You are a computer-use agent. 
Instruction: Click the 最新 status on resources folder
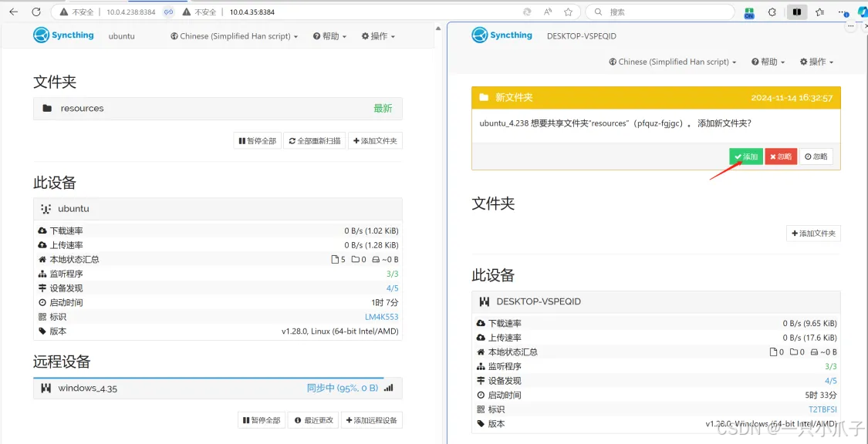383,109
